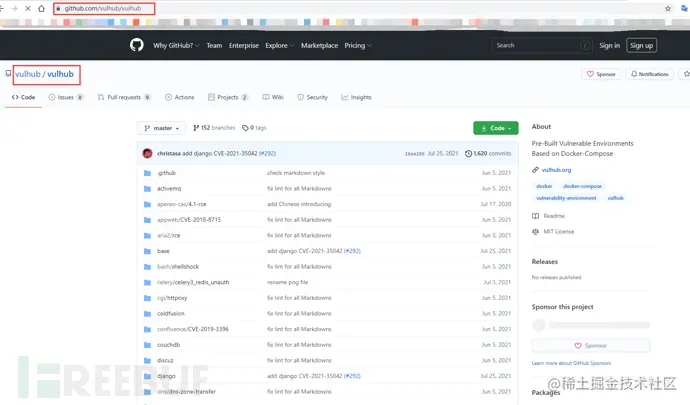Click Marketplace in the top navigation

tap(319, 45)
